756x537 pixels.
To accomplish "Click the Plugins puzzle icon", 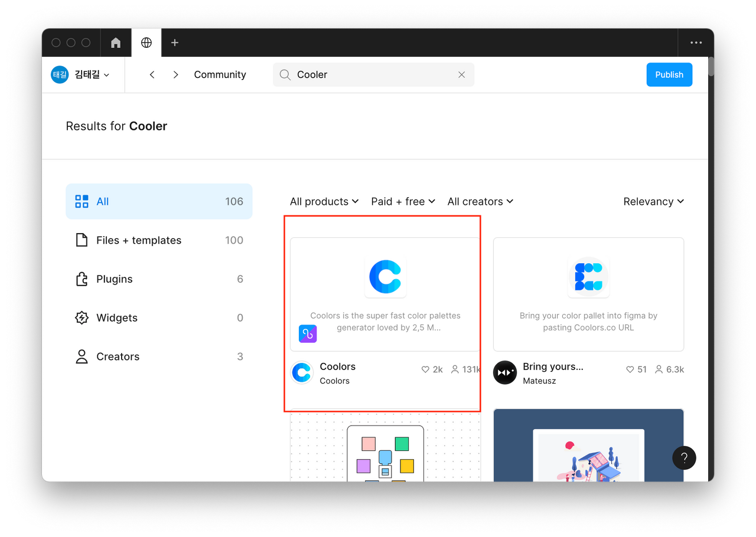I will point(82,279).
